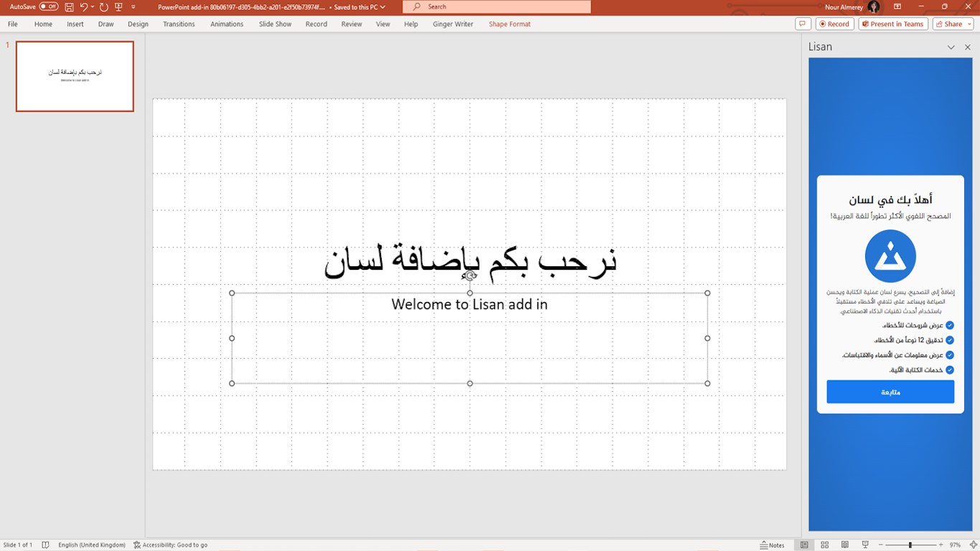Open the Slide Show tab

click(x=275, y=24)
